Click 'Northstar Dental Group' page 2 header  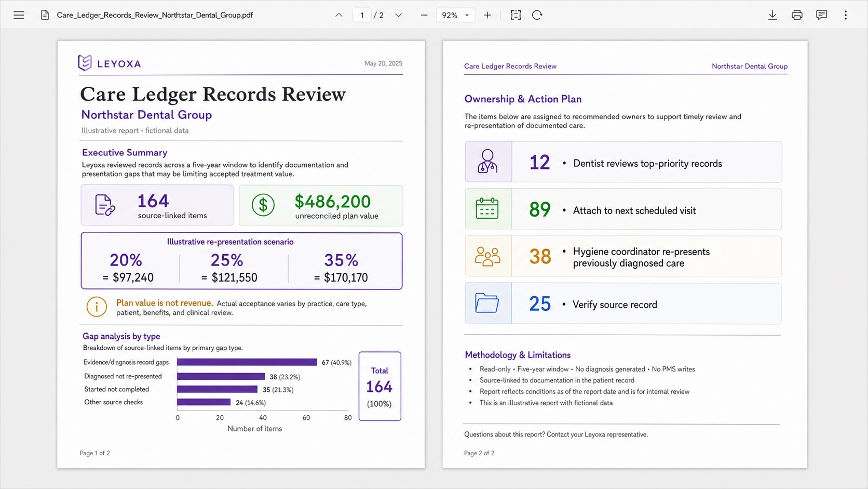pos(750,66)
